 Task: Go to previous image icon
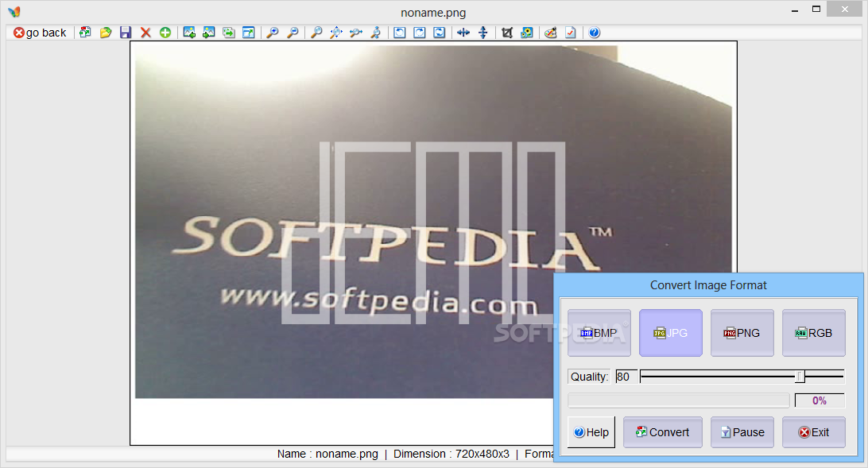[189, 33]
